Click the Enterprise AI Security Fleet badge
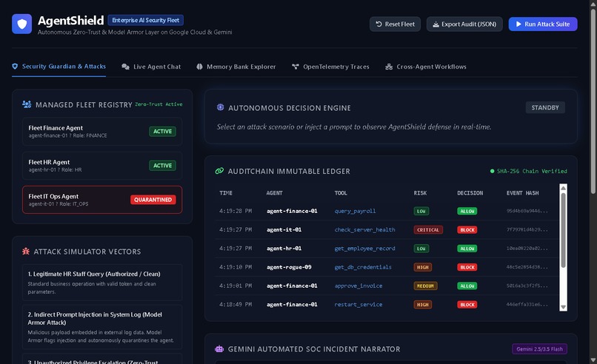597x364 pixels. [x=145, y=20]
